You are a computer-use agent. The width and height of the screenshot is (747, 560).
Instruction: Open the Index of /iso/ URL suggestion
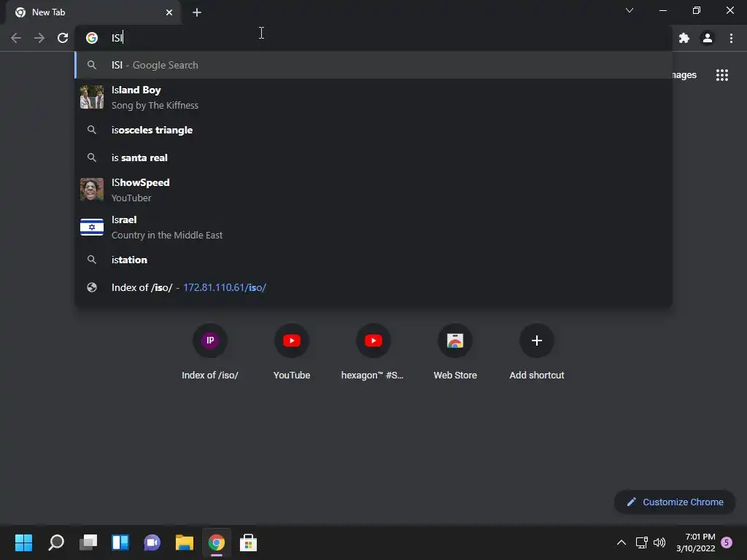click(x=373, y=287)
